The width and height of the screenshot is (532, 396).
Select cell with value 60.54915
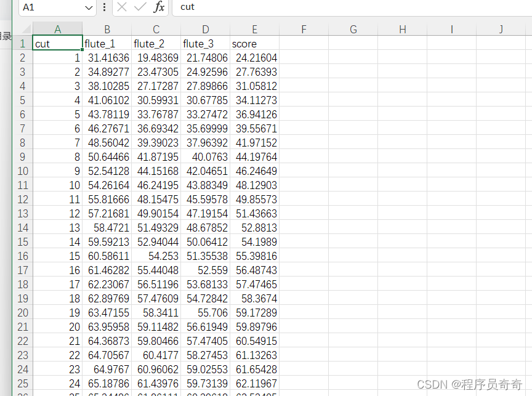click(254, 341)
